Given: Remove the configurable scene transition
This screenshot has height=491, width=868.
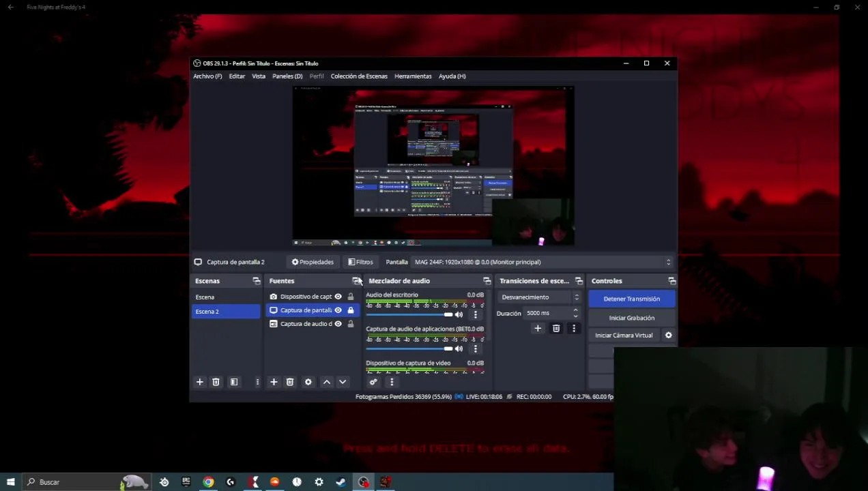Looking at the screenshot, I should 556,329.
